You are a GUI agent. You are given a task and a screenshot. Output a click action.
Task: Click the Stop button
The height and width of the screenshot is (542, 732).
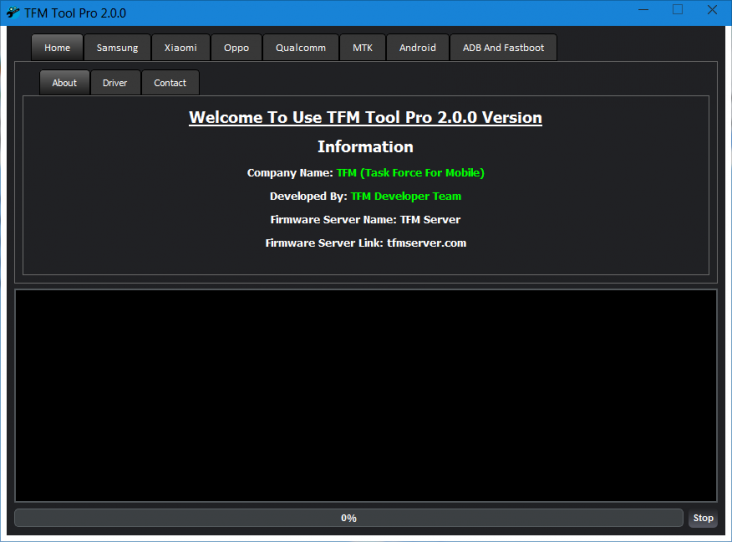coord(703,518)
